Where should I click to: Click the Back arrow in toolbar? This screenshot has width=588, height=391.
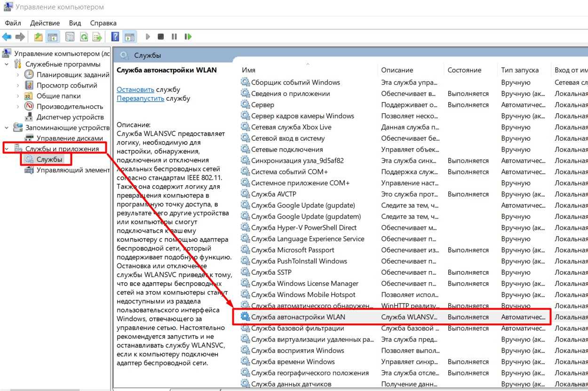click(7, 37)
